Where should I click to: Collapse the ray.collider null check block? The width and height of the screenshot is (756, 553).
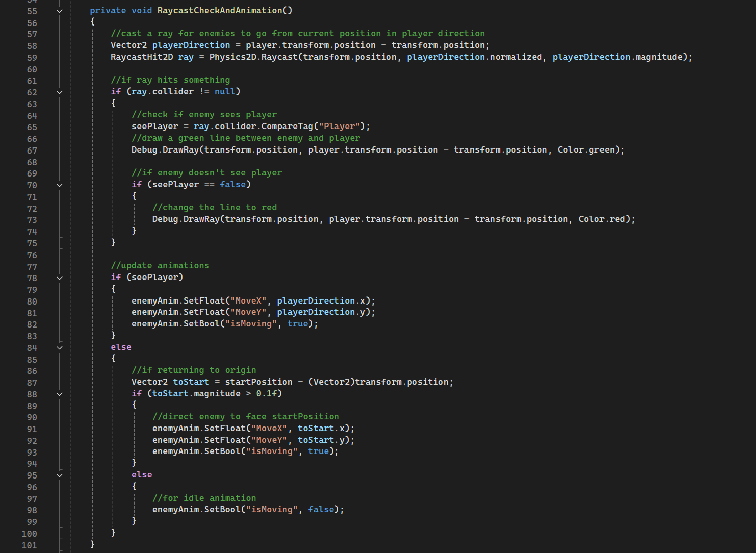[x=60, y=92]
